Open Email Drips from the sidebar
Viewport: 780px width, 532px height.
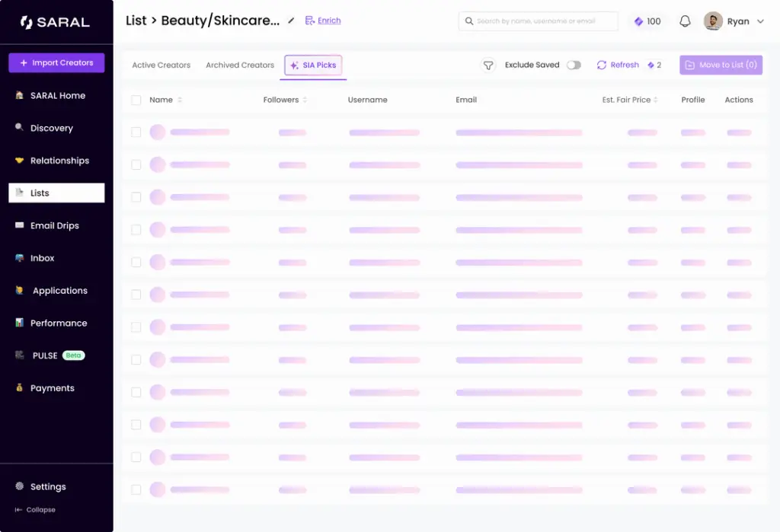pyautogui.click(x=56, y=225)
